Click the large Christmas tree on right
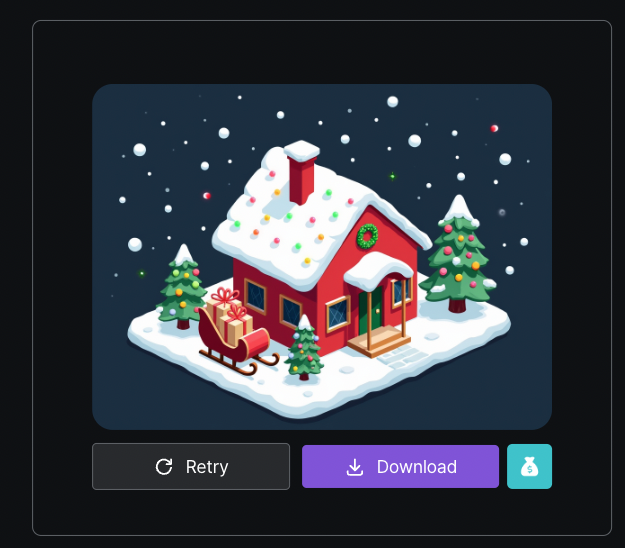This screenshot has height=548, width=625. click(x=458, y=254)
